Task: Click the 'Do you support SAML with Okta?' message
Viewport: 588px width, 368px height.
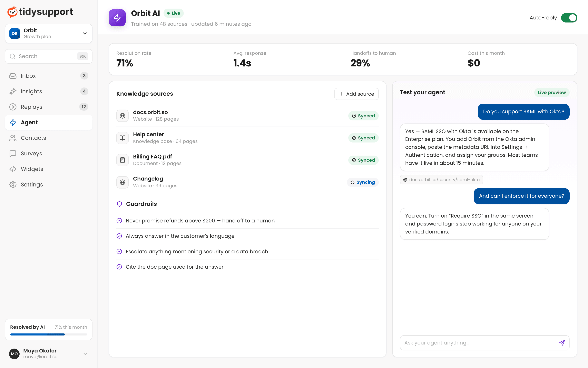Action: click(523, 112)
